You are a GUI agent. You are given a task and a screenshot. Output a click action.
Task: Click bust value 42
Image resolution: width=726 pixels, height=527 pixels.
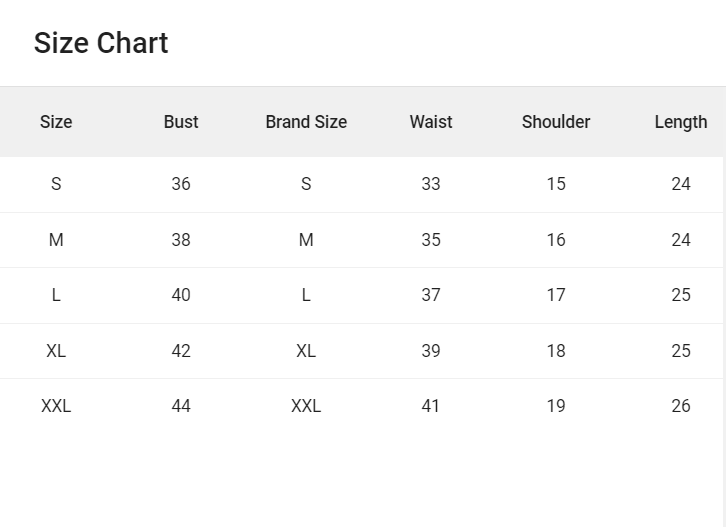pos(181,351)
